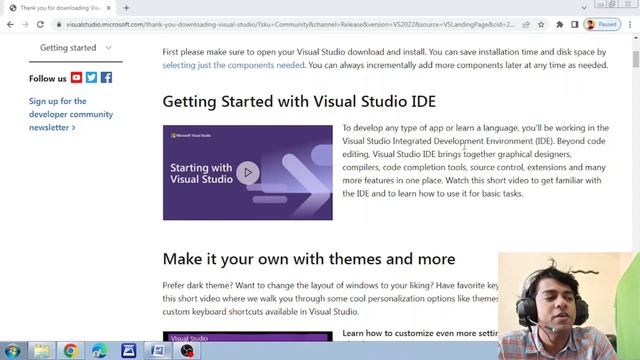Click the Getting Started with Visual Studio IDE heading
This screenshot has height=360, width=640.
299,101
